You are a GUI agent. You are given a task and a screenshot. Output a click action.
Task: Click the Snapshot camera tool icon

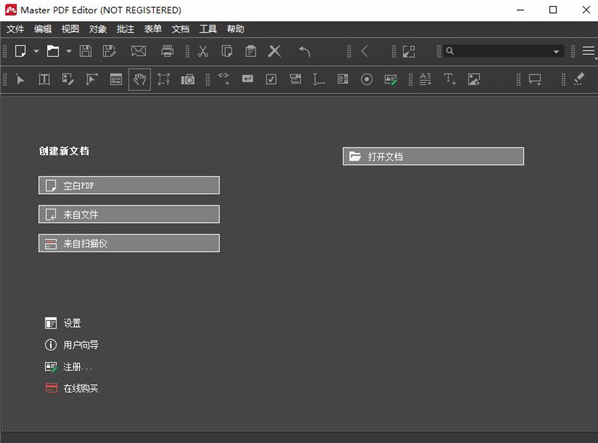188,79
